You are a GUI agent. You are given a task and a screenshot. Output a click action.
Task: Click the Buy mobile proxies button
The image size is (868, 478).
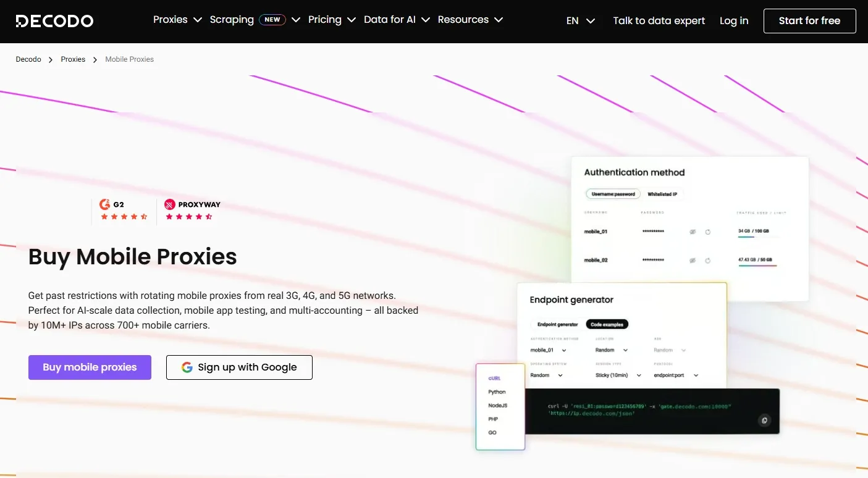pyautogui.click(x=90, y=367)
